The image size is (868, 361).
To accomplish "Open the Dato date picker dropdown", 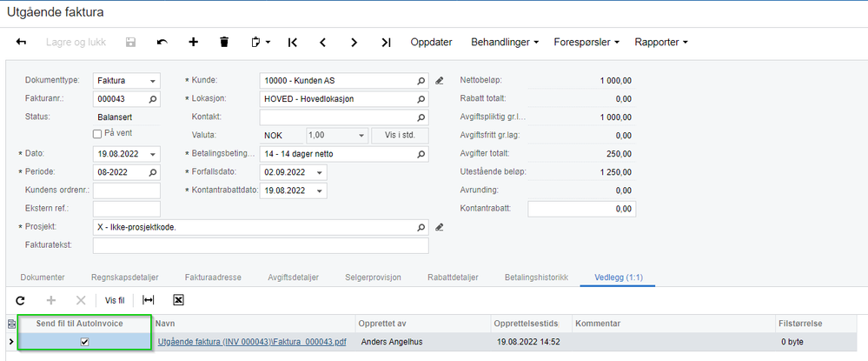I will coord(152,154).
